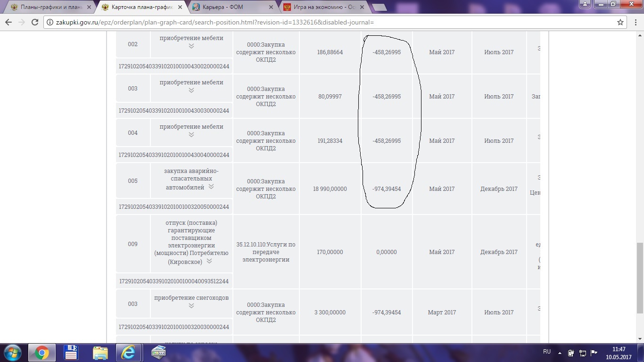Open a new browser tab
Image resolution: width=644 pixels, height=362 pixels.
pos(379,7)
